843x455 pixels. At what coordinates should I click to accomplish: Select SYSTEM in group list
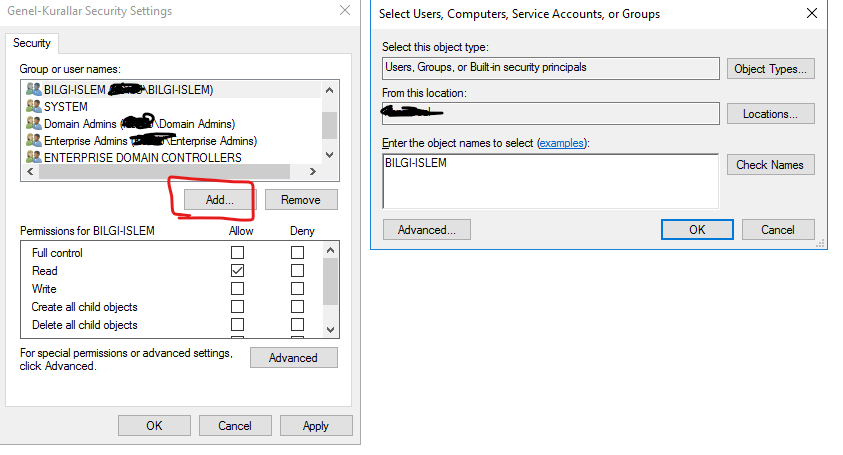tap(172, 106)
